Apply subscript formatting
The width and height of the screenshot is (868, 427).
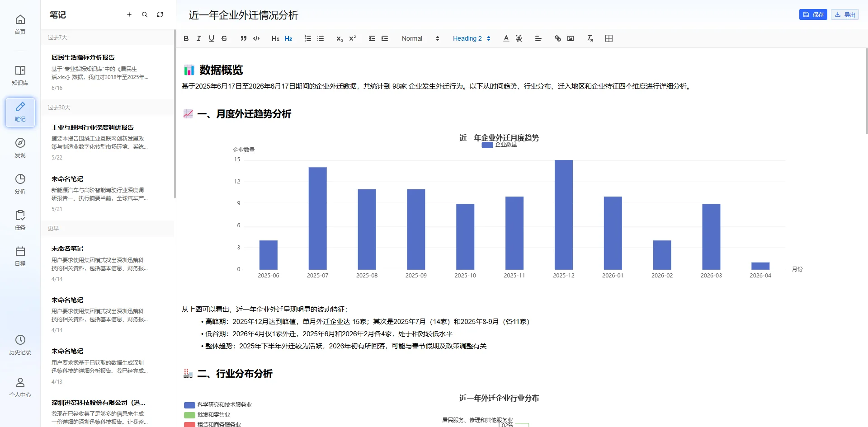340,38
